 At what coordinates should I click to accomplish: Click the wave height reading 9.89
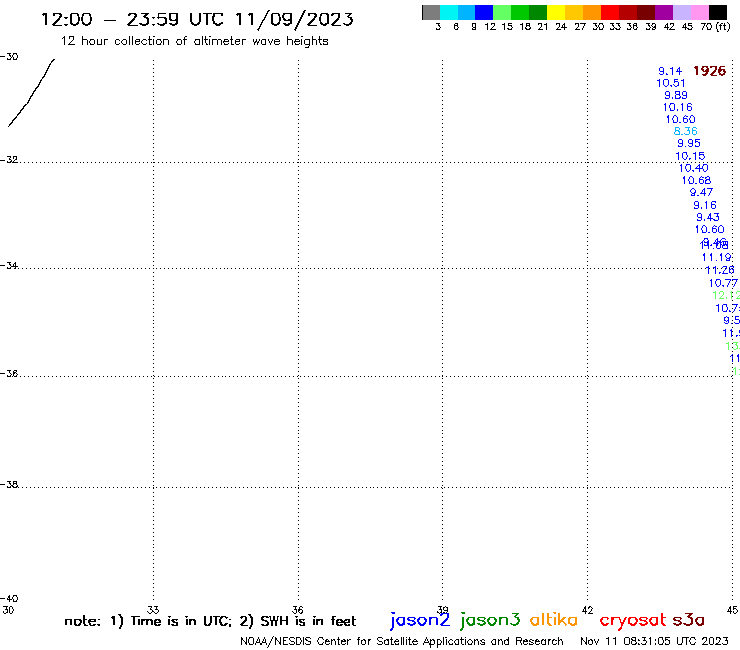[676, 95]
